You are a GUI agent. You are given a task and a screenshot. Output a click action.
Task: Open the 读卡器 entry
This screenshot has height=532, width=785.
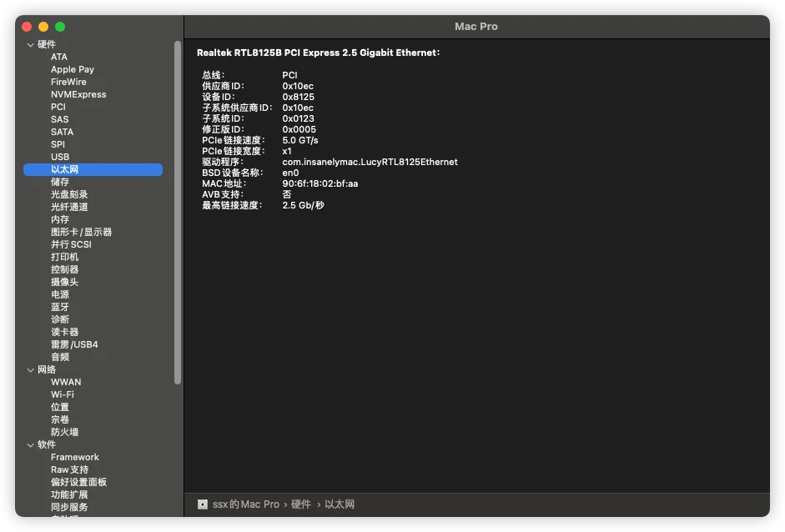click(64, 333)
